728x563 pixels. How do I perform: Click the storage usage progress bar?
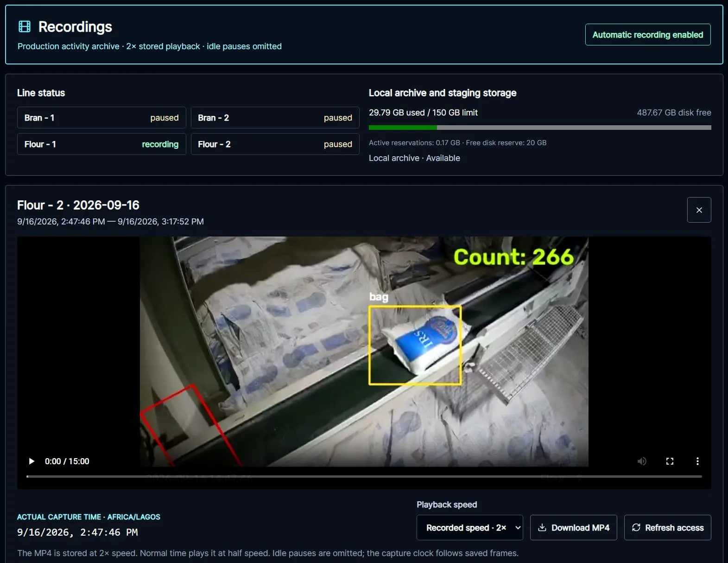click(x=540, y=128)
